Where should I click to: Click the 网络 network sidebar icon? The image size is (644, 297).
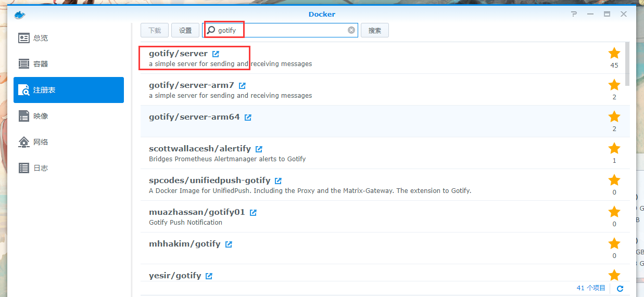point(24,142)
